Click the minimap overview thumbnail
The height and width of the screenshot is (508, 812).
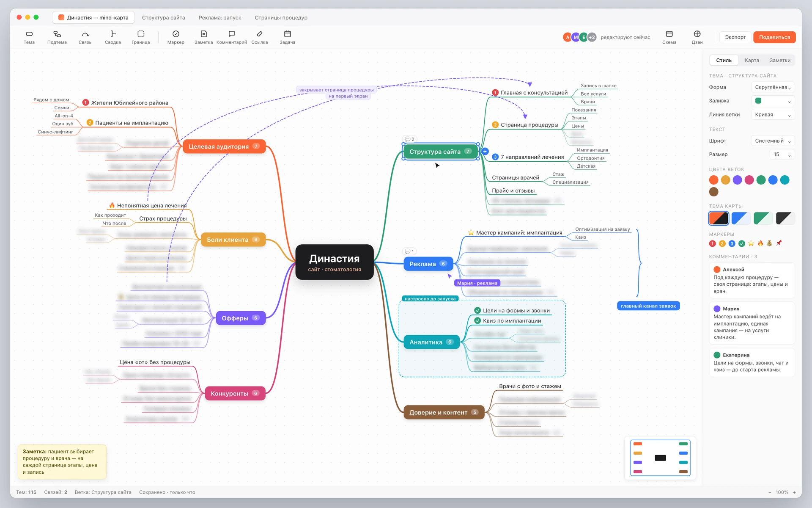pos(660,458)
